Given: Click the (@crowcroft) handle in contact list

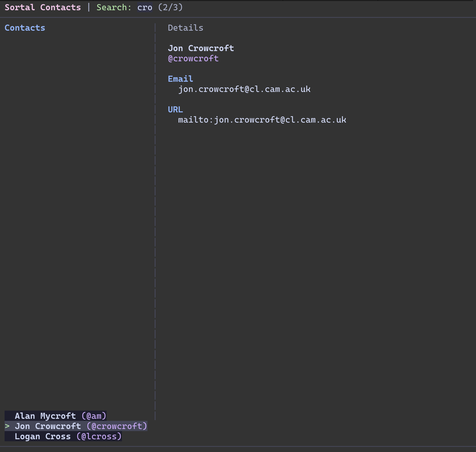Looking at the screenshot, I should (117, 426).
